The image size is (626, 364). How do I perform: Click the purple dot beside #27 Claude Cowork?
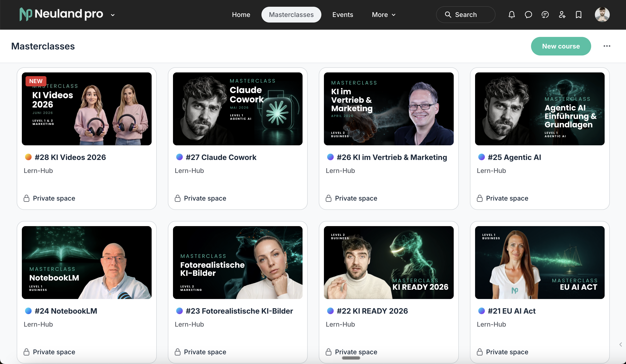[x=179, y=157]
